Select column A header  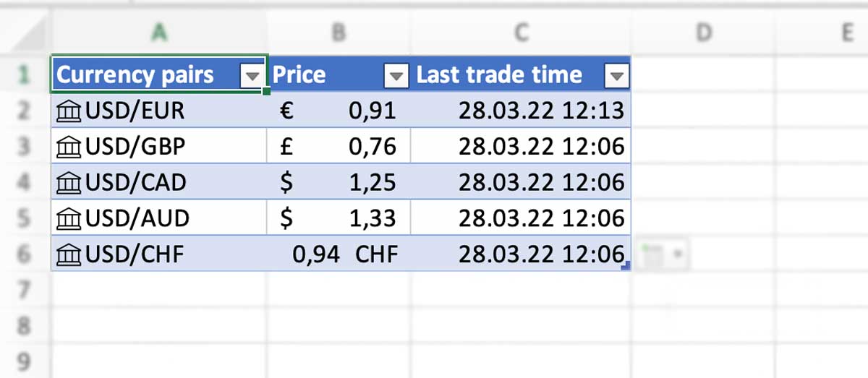[x=159, y=32]
